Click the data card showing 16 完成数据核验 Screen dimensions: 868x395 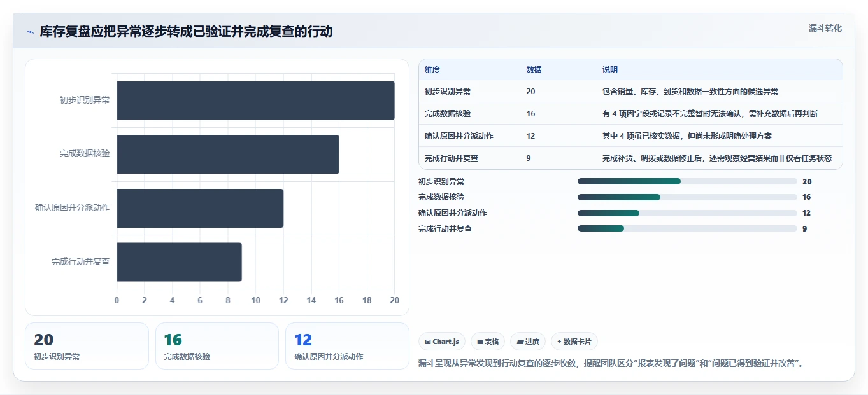pyautogui.click(x=217, y=346)
